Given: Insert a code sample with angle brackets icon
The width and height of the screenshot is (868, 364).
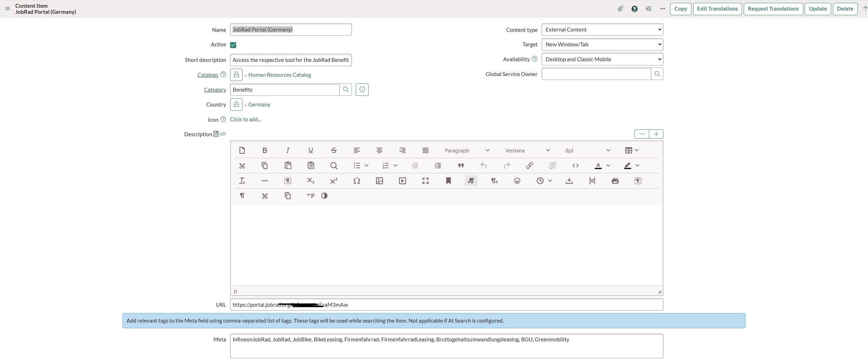Looking at the screenshot, I should pos(576,166).
